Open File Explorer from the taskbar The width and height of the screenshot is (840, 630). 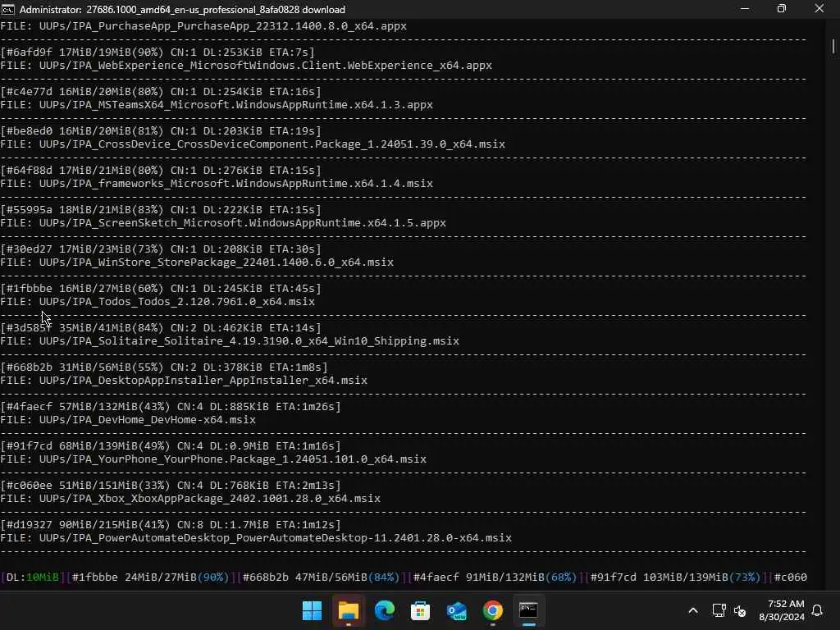coord(348,610)
